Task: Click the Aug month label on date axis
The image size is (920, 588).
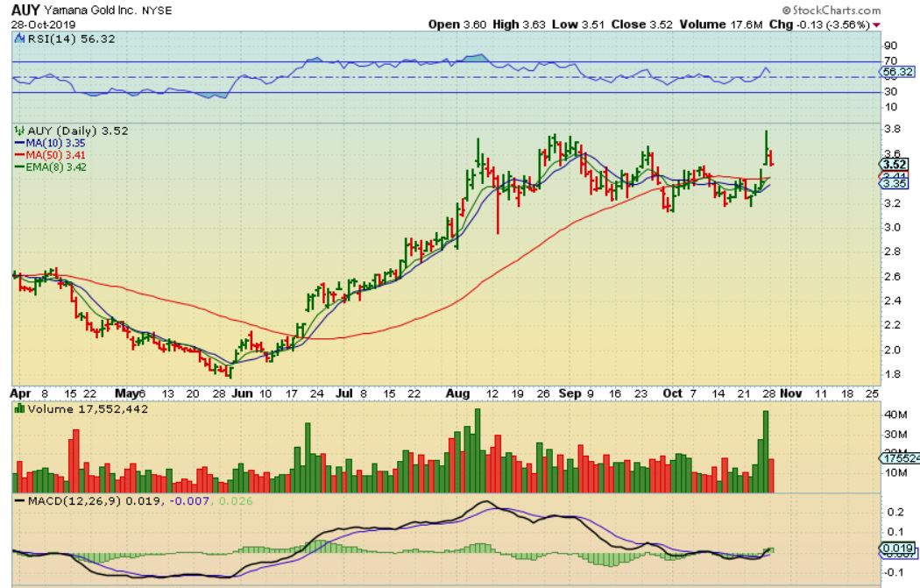Action: pyautogui.click(x=457, y=393)
